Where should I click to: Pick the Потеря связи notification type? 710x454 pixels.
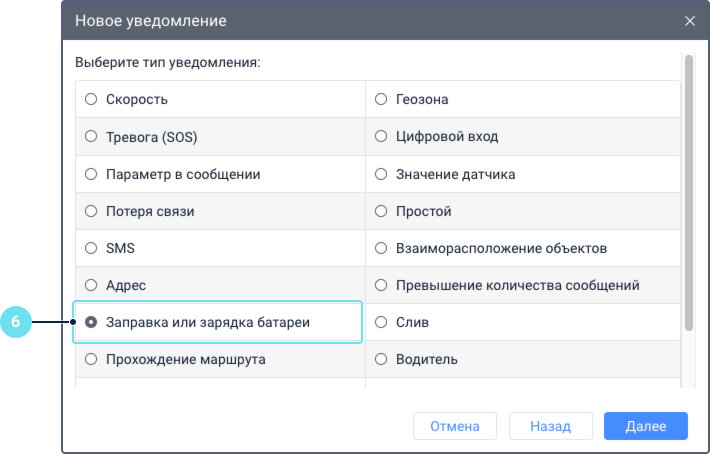91,211
